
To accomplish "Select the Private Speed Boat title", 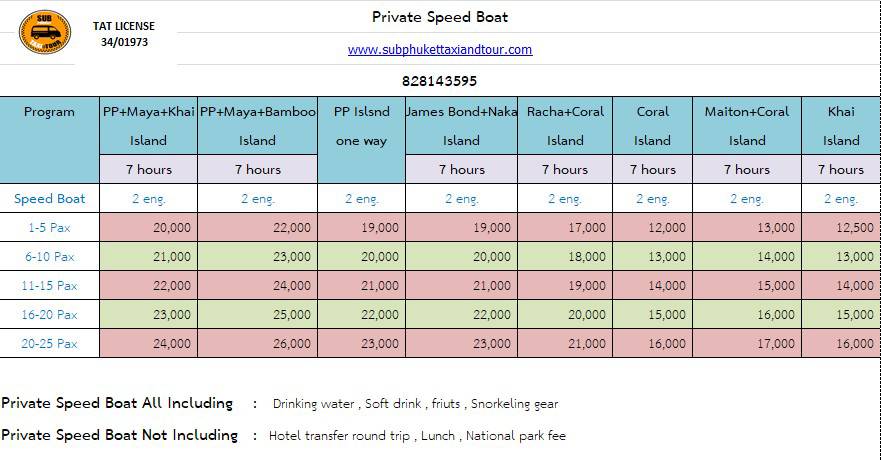I will [440, 17].
